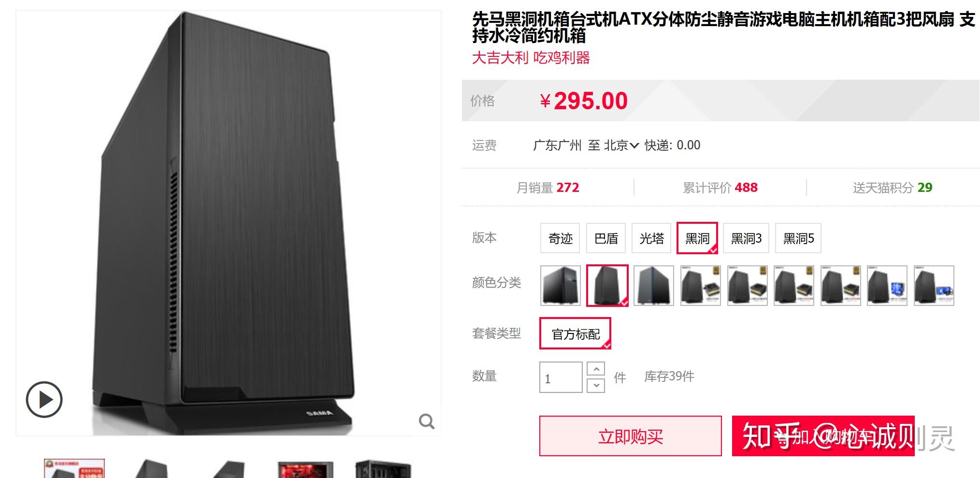Increase quantity with the up arrow

[596, 369]
